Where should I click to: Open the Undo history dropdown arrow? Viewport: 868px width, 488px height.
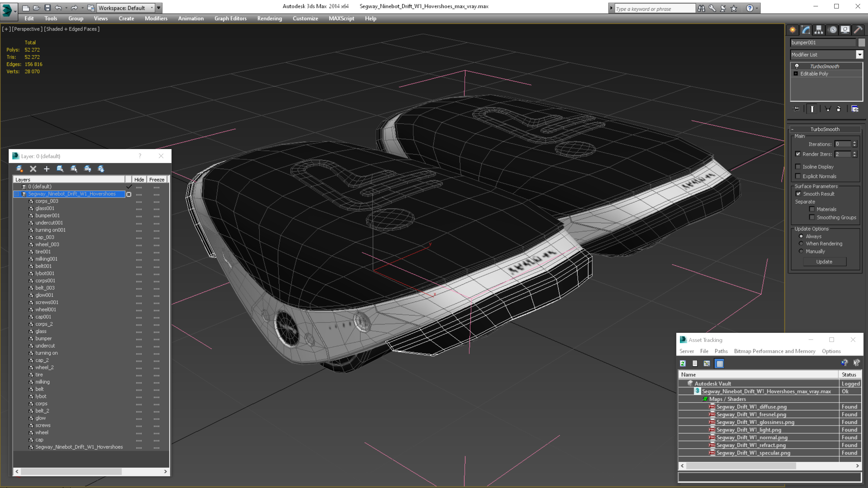pyautogui.click(x=66, y=8)
